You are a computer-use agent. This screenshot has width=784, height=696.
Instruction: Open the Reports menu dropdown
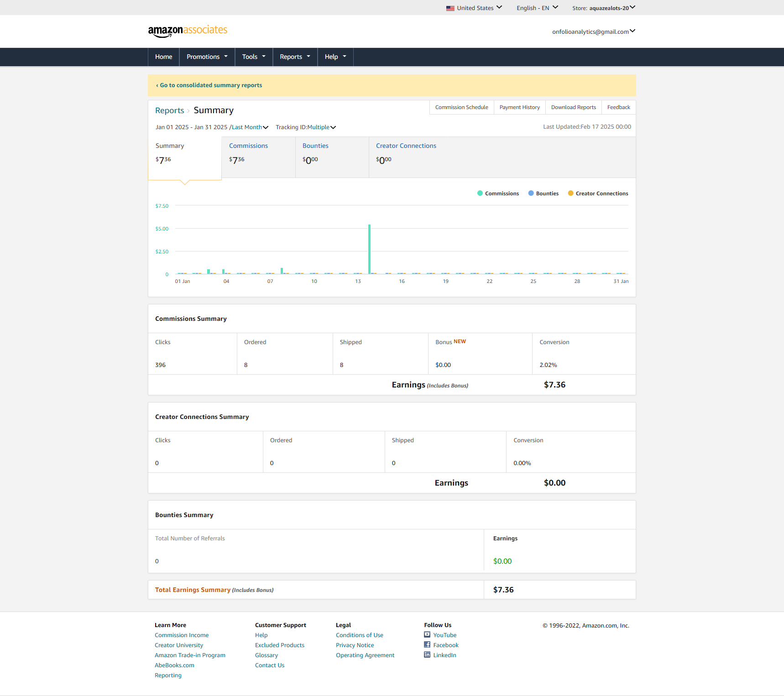point(295,57)
